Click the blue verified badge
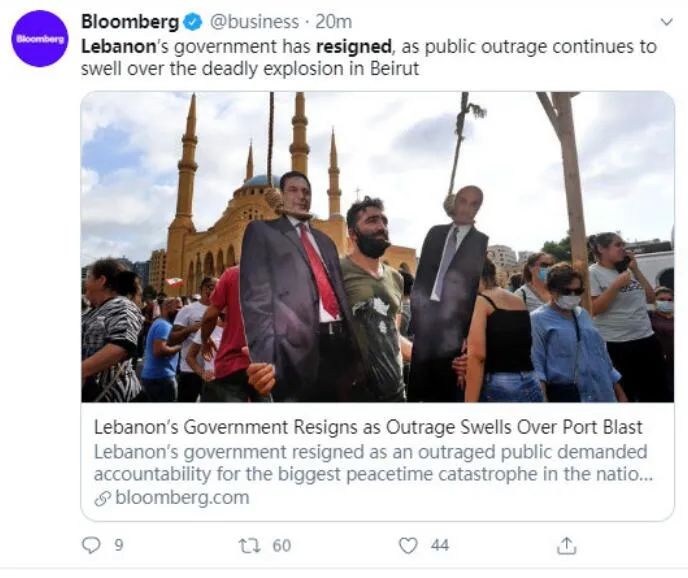Image resolution: width=688 pixels, height=578 pixels. point(193,22)
